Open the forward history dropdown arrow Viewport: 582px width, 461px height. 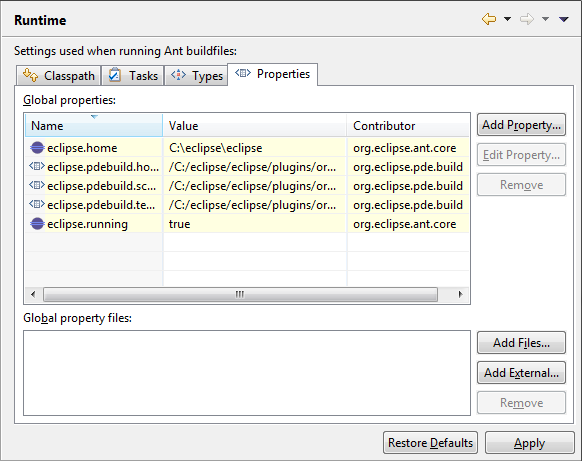coord(545,19)
